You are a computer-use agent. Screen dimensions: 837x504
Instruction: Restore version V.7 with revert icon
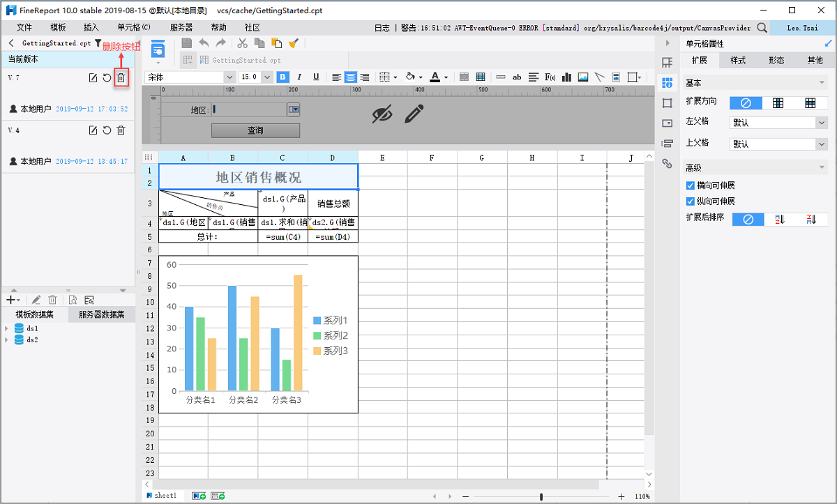click(107, 77)
